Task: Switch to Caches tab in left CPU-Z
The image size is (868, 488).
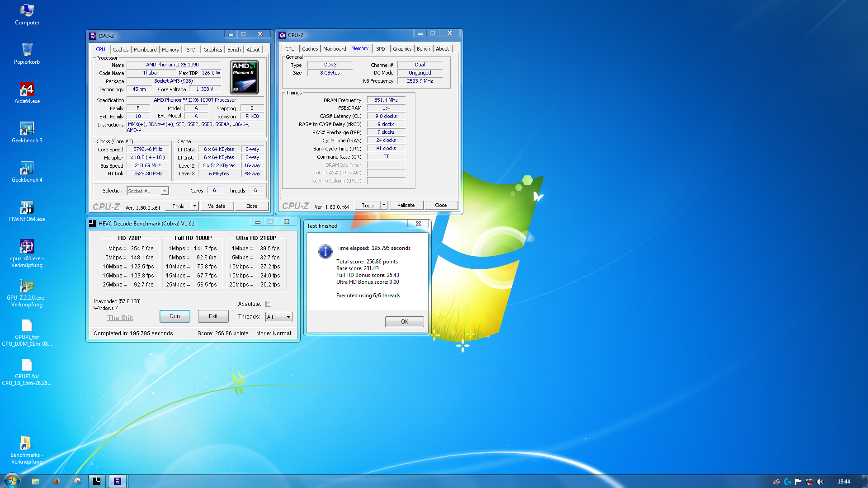Action: [x=121, y=50]
